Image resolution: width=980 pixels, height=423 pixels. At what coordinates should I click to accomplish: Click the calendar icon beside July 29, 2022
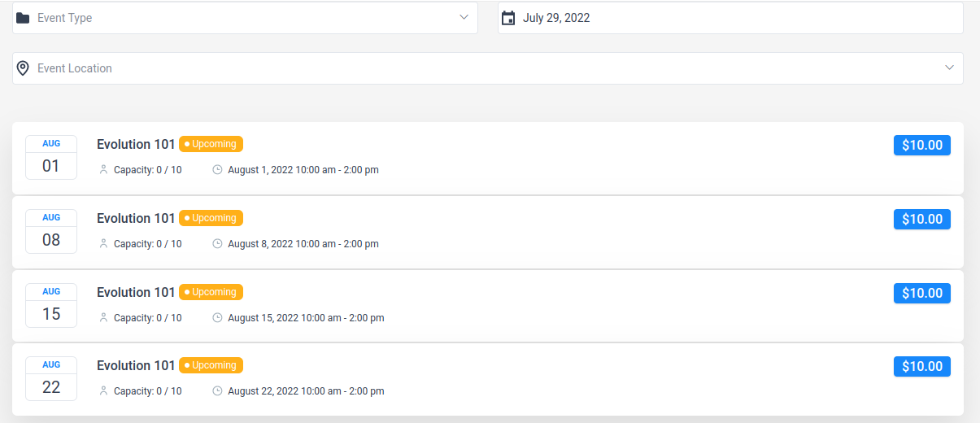(508, 18)
